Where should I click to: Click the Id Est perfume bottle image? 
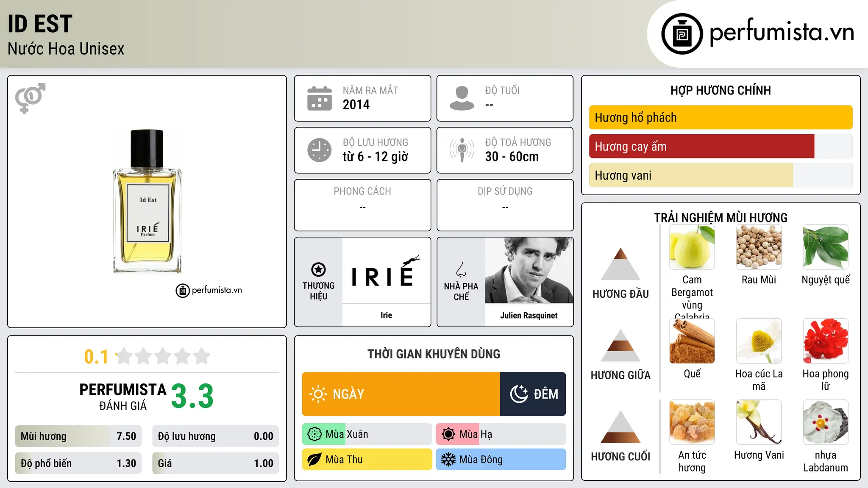click(147, 201)
